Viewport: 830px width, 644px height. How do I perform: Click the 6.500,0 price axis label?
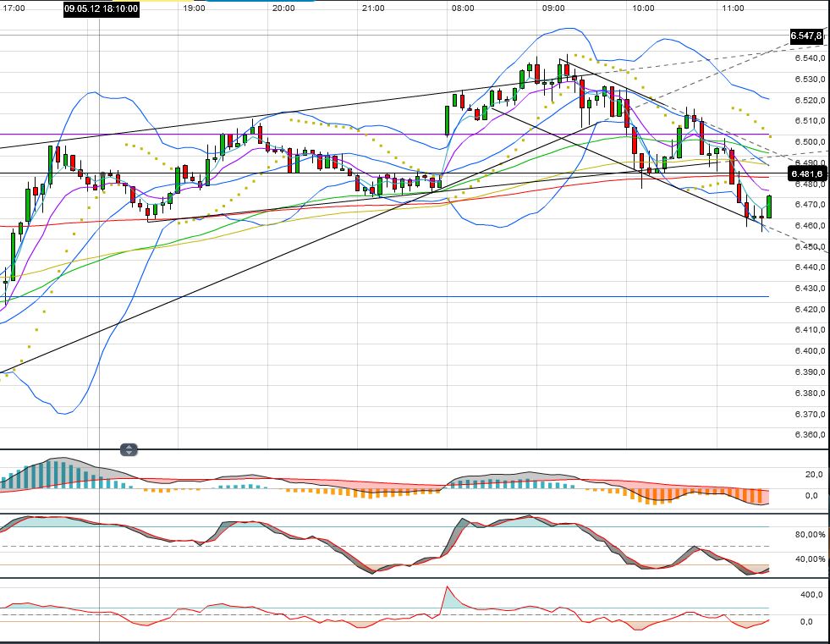(810, 142)
